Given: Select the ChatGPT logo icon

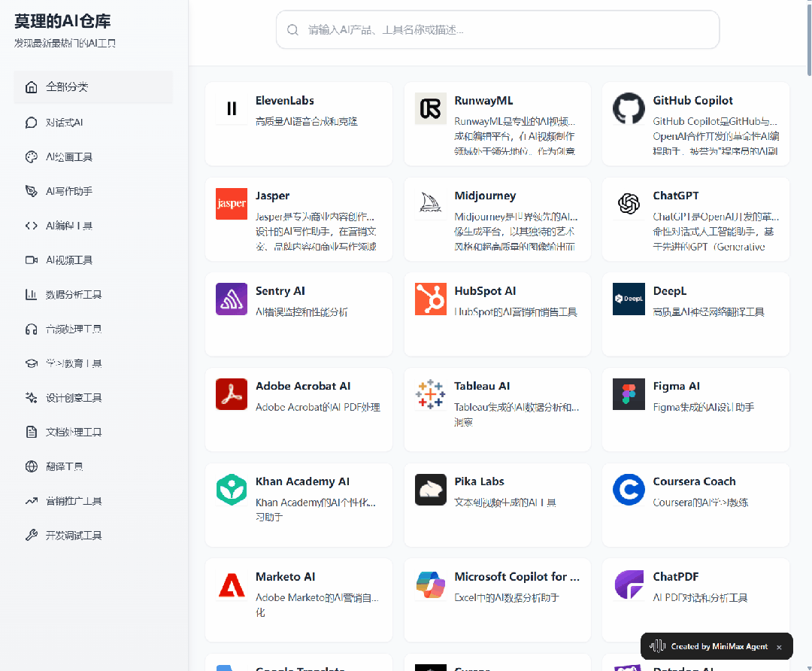Looking at the screenshot, I should point(629,204).
